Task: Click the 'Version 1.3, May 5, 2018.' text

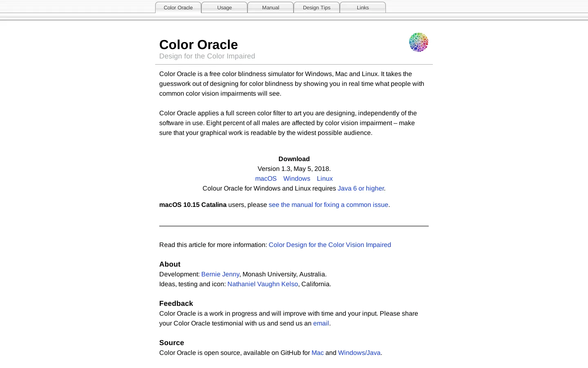Action: 294,169
